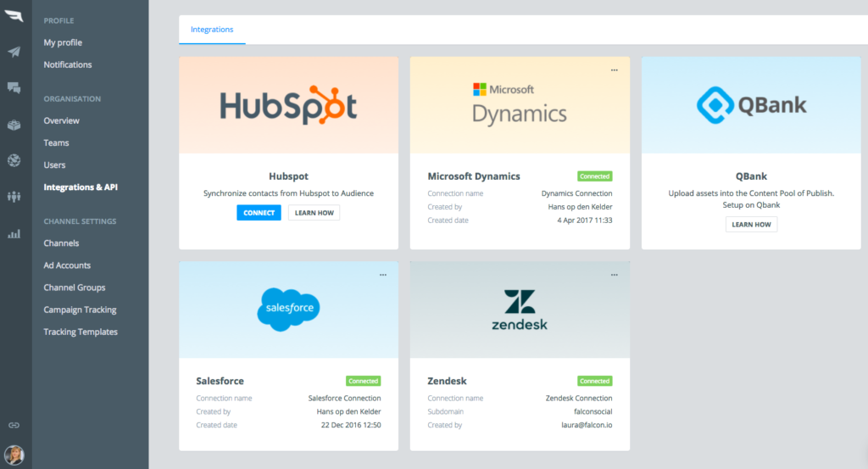Click the Hubspot CONNECT button
Viewport: 868px width, 469px height.
click(x=259, y=213)
